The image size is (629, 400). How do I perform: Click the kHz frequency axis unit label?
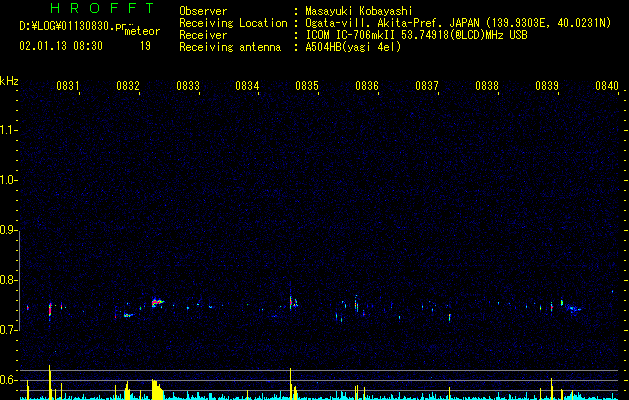pos(9,81)
